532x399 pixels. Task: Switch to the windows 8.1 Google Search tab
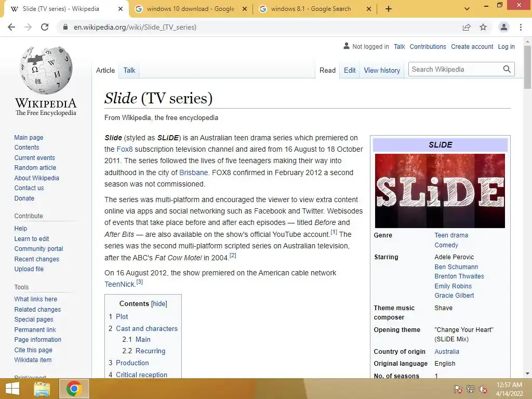(311, 9)
